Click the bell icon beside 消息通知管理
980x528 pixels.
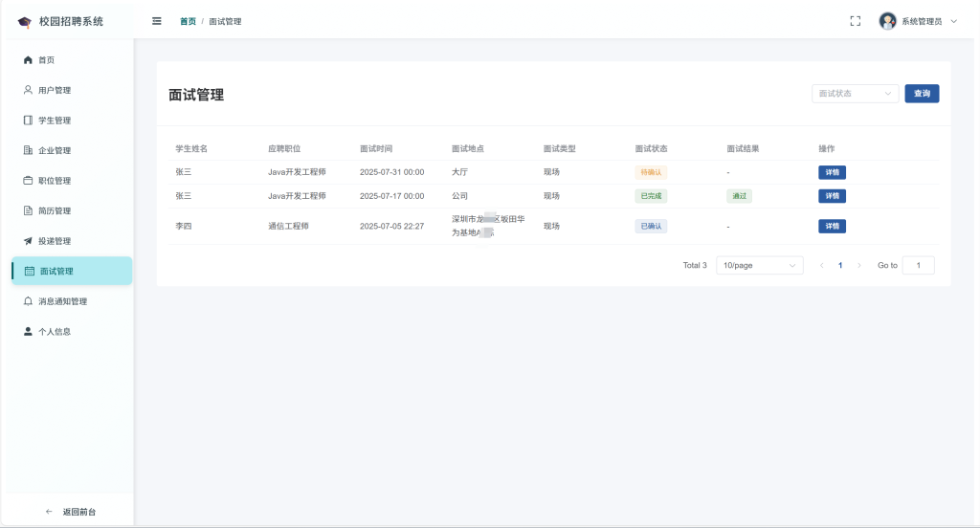point(28,301)
